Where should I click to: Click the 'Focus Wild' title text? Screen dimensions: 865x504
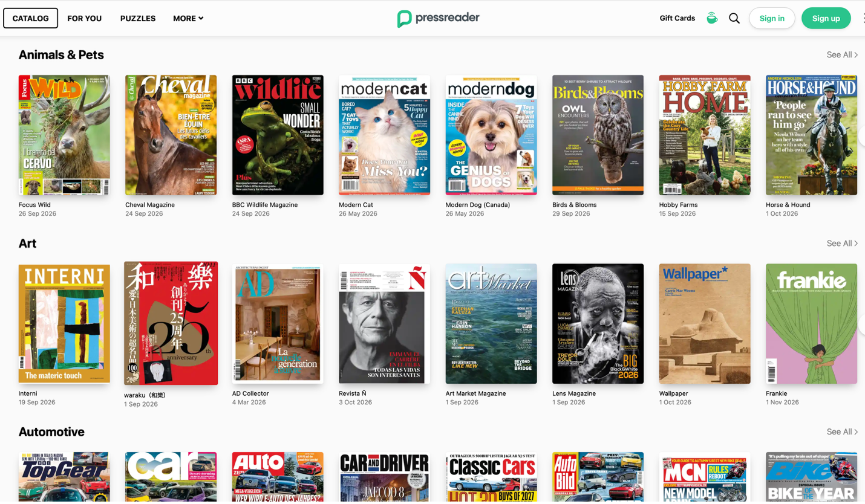click(34, 205)
